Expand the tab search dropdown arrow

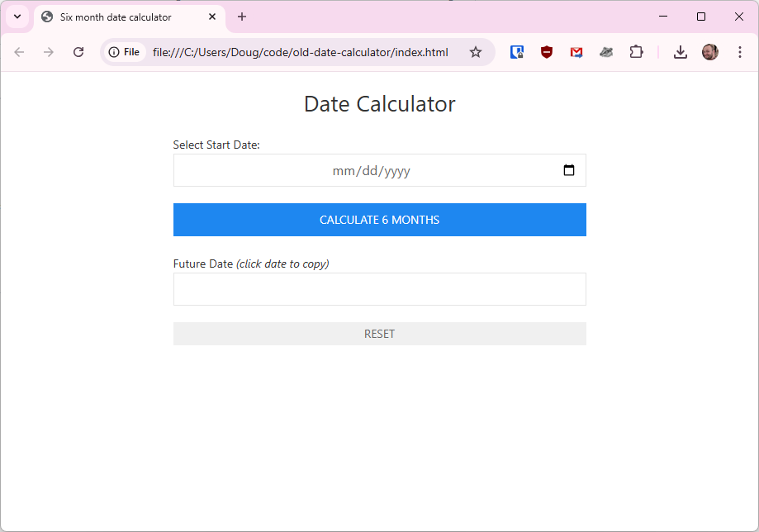pyautogui.click(x=17, y=17)
